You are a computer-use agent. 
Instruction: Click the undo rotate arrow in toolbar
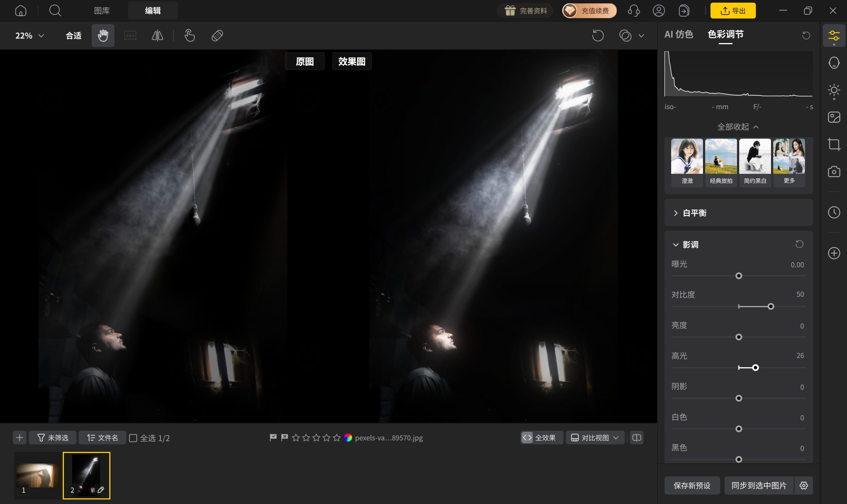598,36
